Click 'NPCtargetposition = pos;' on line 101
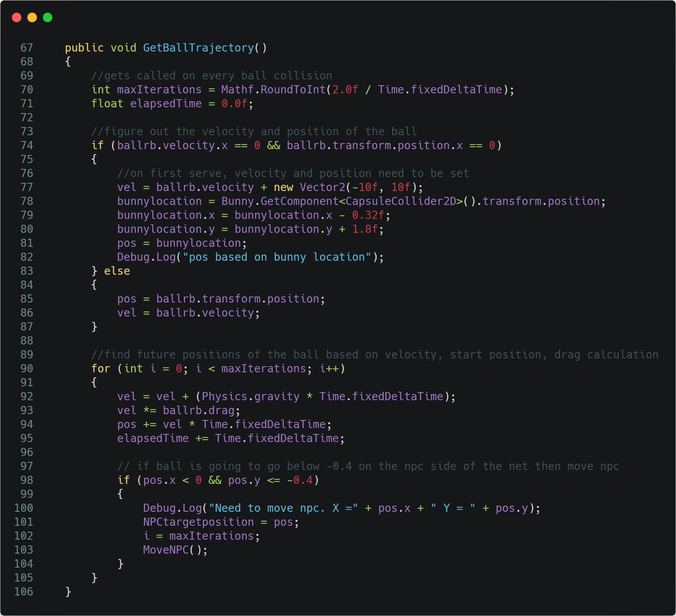This screenshot has height=616, width=676. [x=221, y=522]
